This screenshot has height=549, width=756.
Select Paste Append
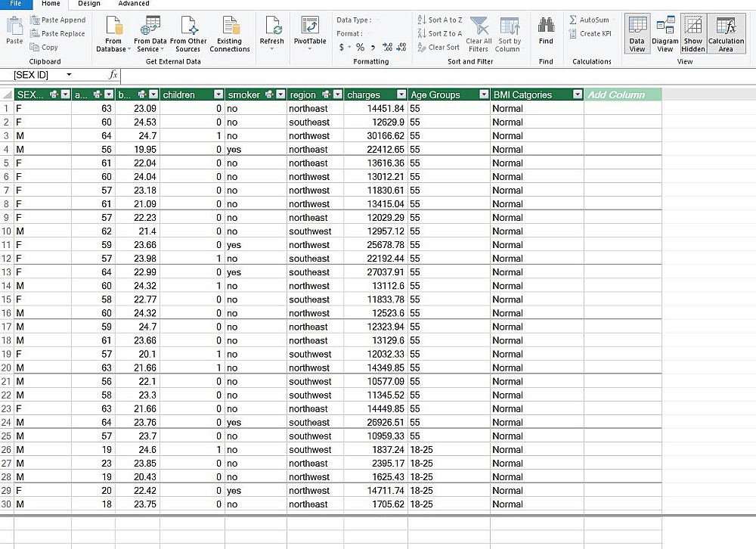pyautogui.click(x=58, y=20)
